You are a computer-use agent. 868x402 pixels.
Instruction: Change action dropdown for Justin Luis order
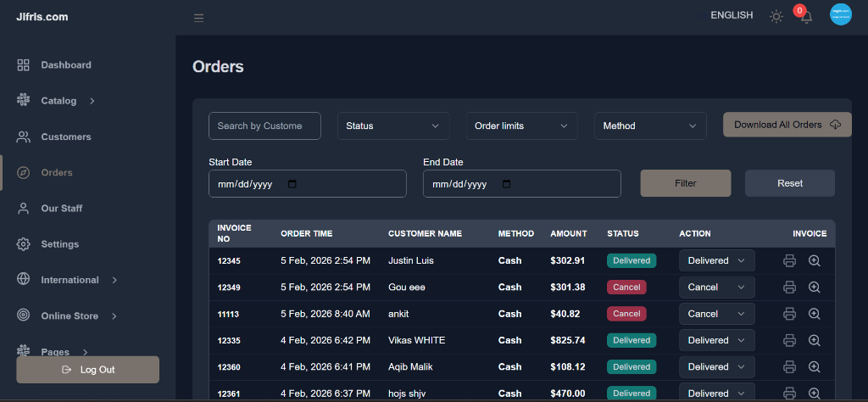[716, 261]
